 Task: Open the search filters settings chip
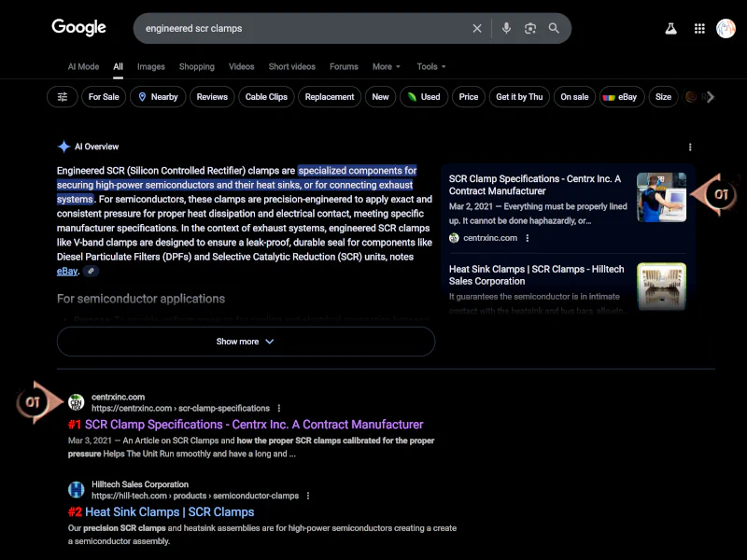click(x=63, y=97)
